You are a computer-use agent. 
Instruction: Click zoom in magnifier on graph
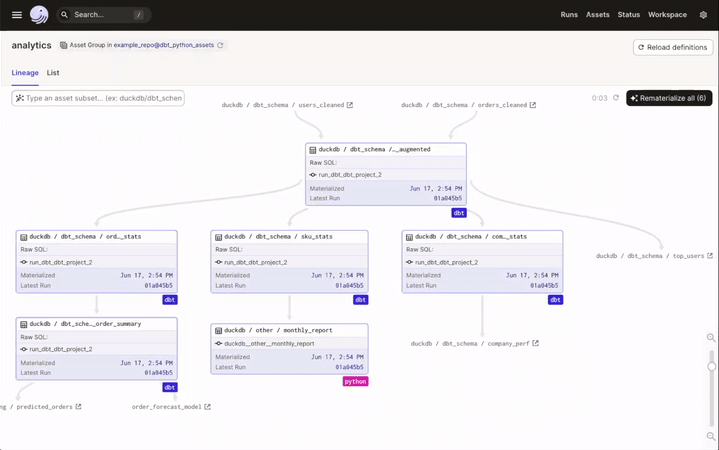pyautogui.click(x=711, y=338)
